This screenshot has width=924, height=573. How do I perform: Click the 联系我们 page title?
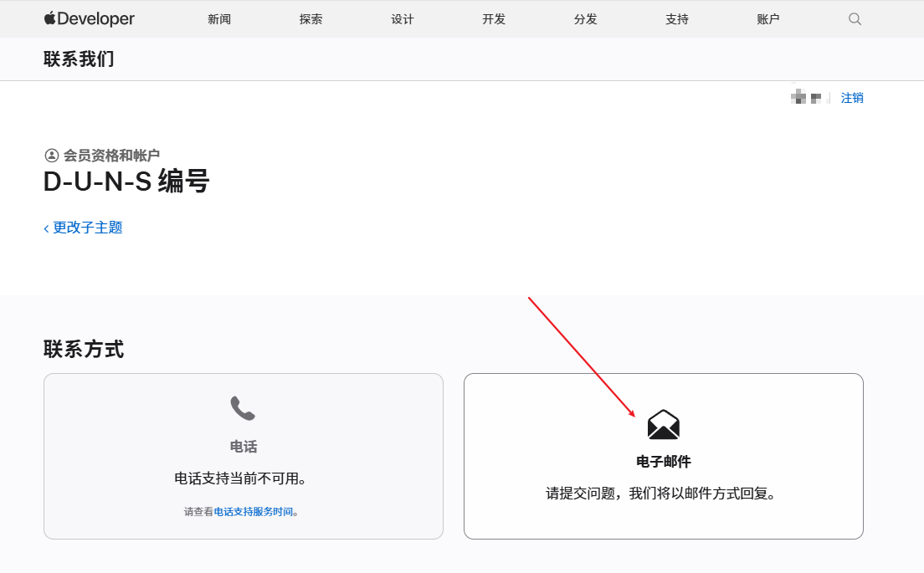tap(79, 59)
